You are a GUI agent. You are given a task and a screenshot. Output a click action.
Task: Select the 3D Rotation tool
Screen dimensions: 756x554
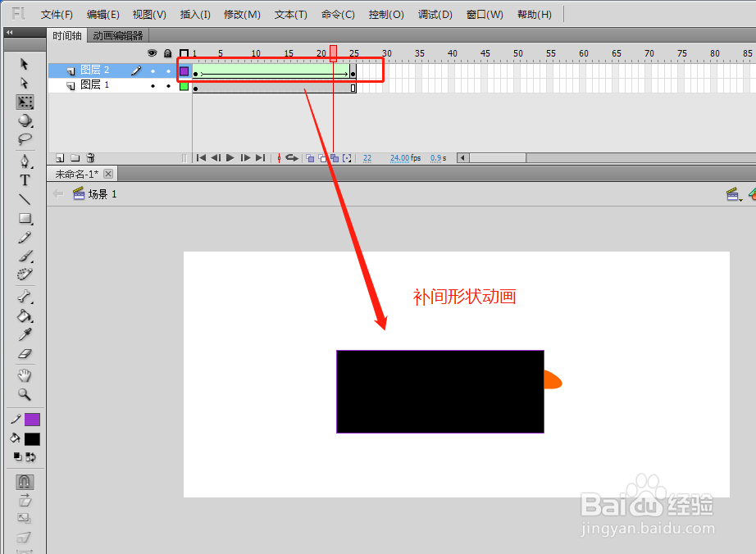coord(25,120)
